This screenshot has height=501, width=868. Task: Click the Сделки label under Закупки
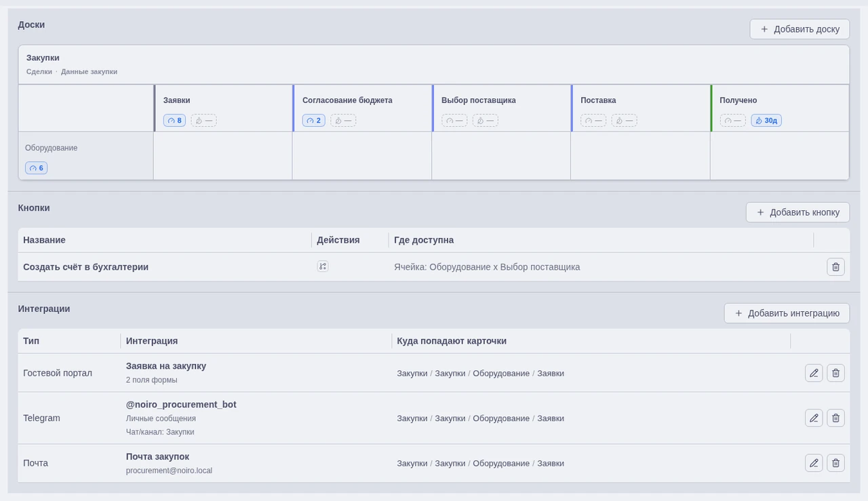(39, 71)
